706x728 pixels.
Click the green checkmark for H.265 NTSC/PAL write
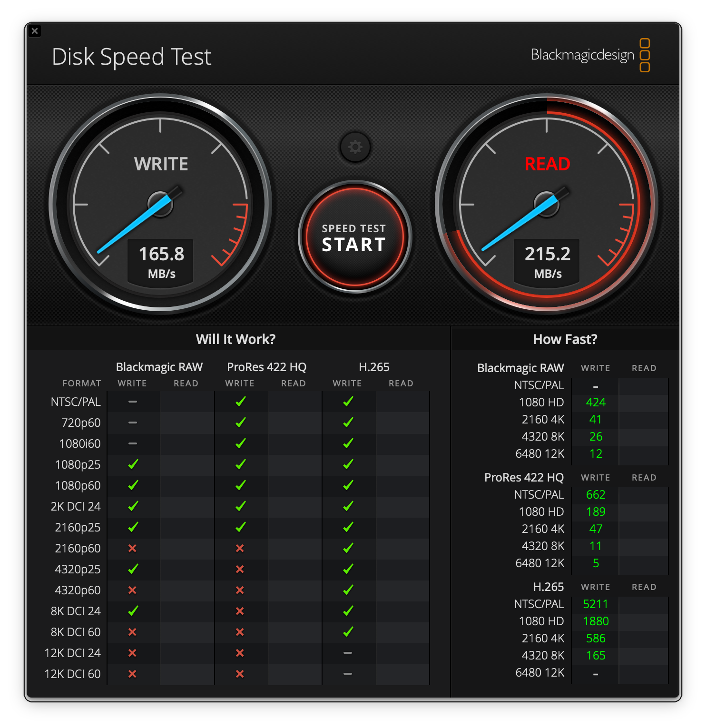[x=348, y=402]
